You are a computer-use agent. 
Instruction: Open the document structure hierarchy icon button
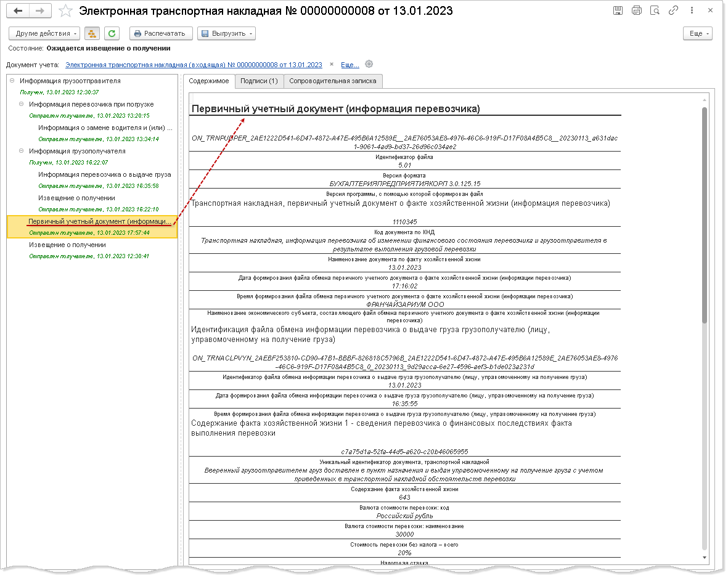(92, 33)
